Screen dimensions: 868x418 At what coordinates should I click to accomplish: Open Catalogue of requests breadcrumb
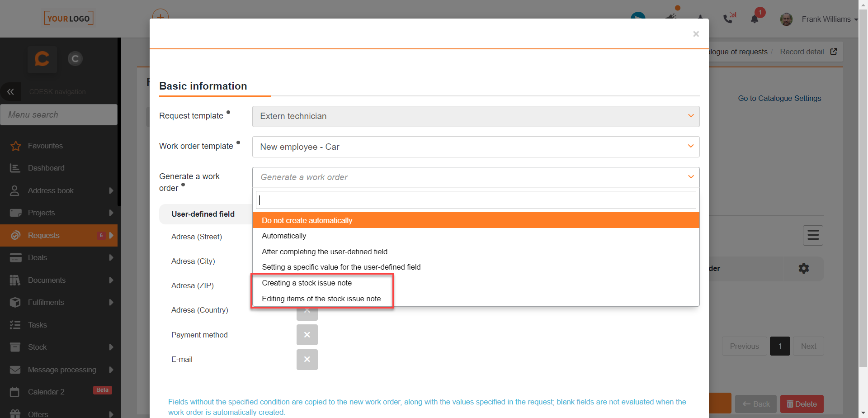738,52
